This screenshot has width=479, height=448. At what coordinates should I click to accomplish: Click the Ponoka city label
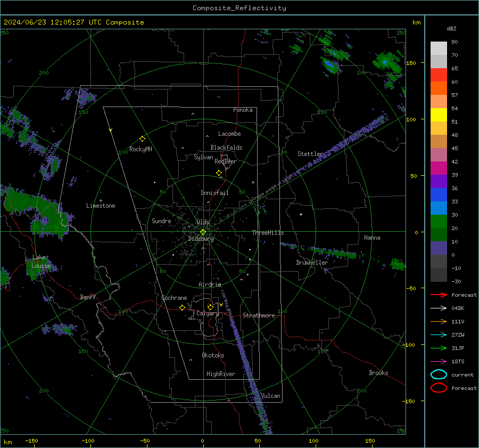pyautogui.click(x=243, y=110)
